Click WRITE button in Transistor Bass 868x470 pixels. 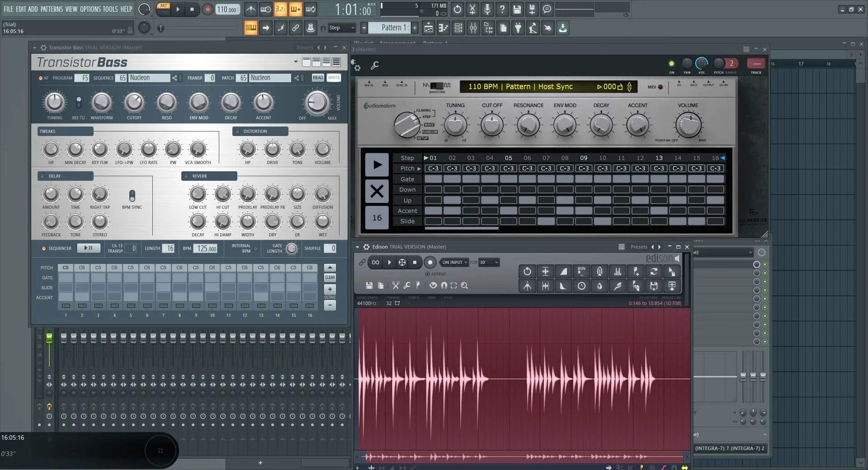tap(334, 78)
